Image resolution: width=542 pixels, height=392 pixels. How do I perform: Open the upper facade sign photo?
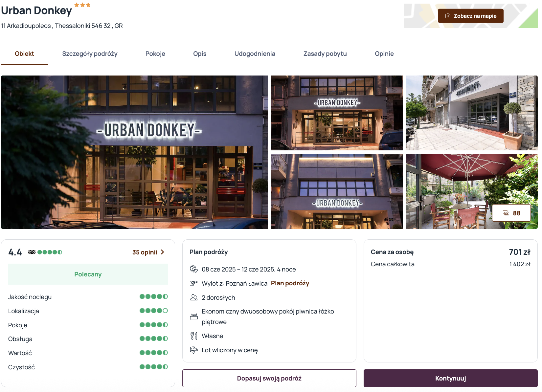[x=337, y=191]
